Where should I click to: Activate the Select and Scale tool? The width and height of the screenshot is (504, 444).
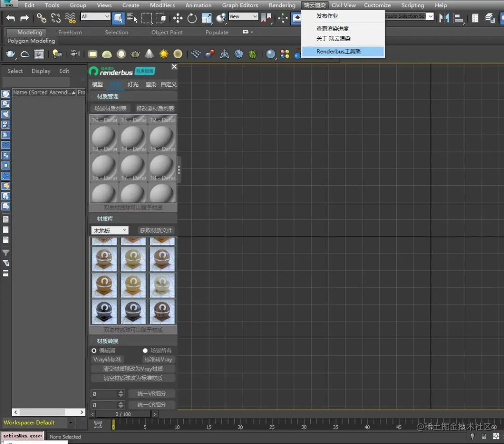(206, 18)
